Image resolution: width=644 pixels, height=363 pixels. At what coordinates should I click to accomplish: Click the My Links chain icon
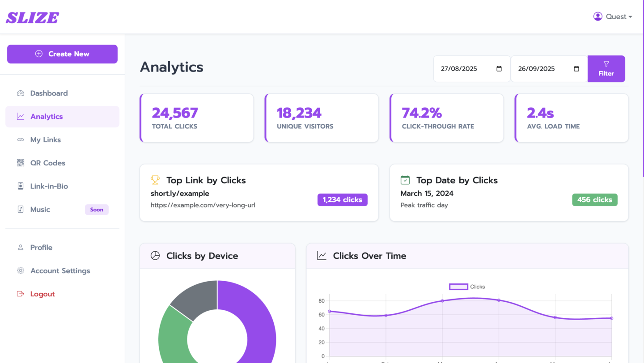(x=21, y=140)
